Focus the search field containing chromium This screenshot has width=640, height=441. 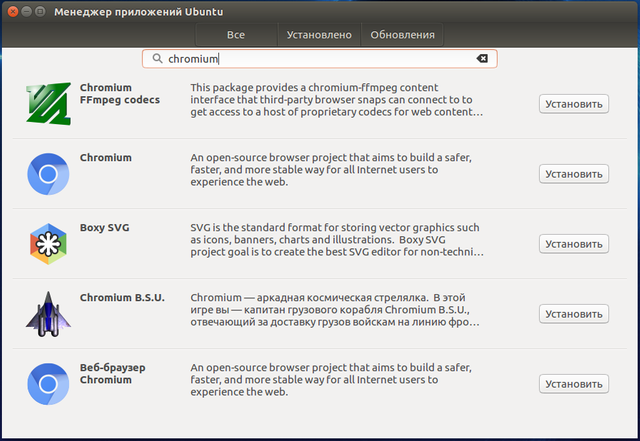(x=320, y=59)
